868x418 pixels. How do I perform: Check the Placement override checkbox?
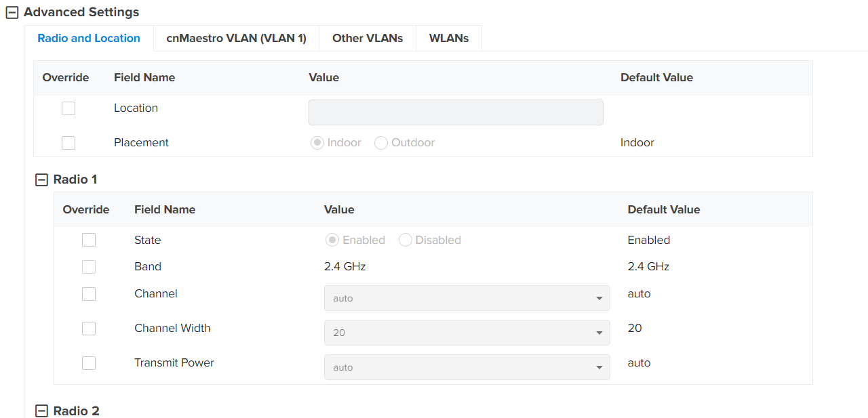coord(68,143)
